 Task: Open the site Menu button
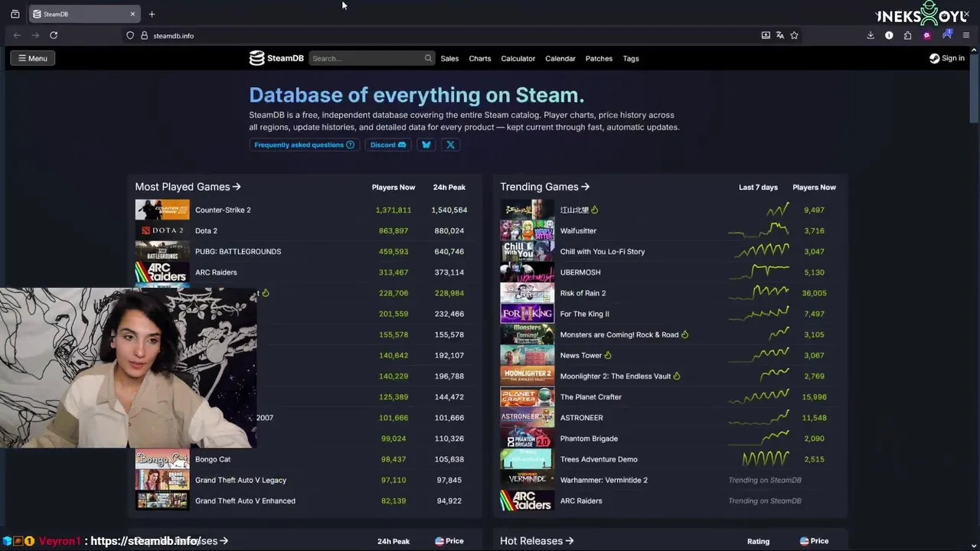pyautogui.click(x=33, y=58)
